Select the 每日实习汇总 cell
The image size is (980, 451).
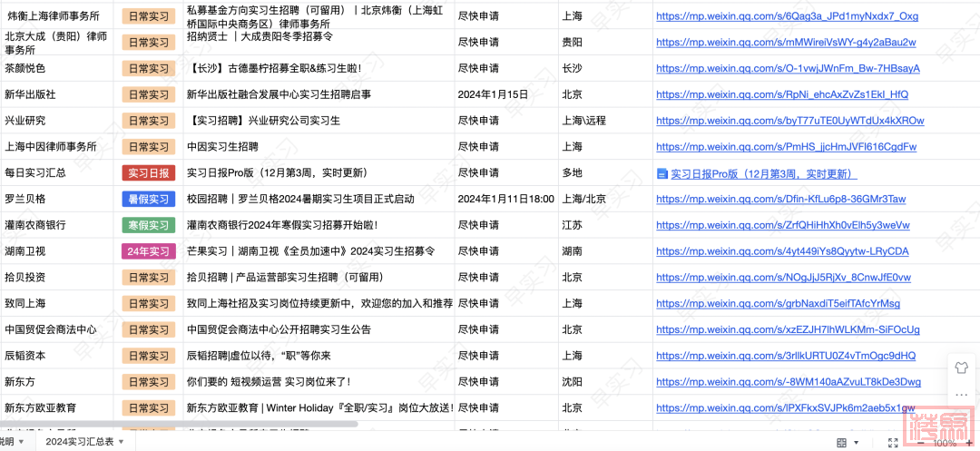point(56,173)
